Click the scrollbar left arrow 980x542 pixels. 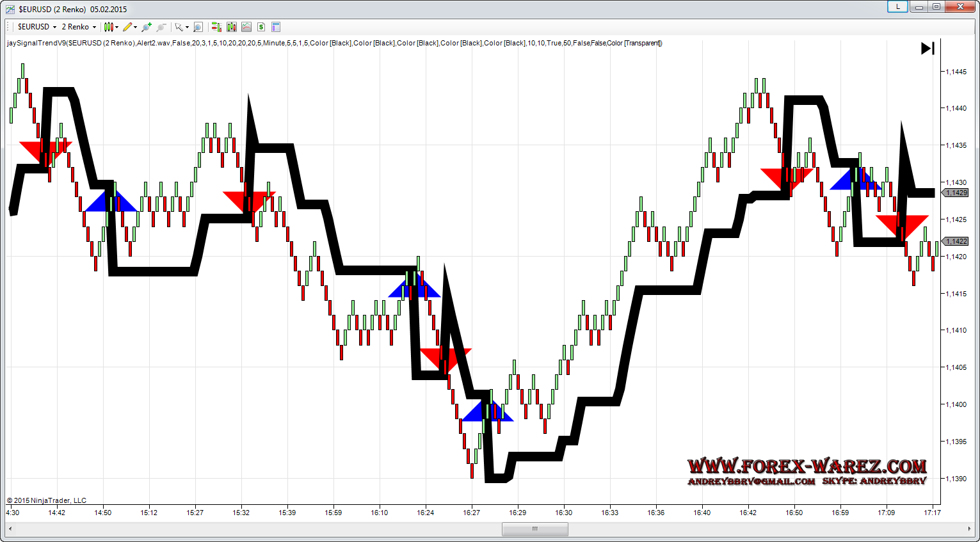pyautogui.click(x=10, y=529)
